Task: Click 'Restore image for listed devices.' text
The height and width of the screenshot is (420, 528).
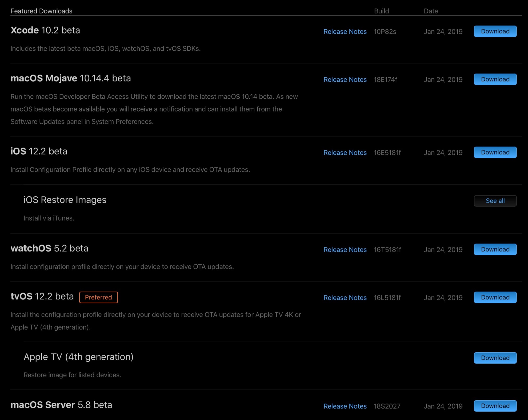Action: click(x=72, y=375)
